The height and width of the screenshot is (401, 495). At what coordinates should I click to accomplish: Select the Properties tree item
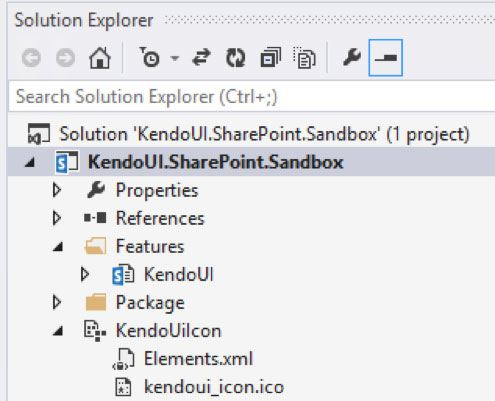[157, 191]
